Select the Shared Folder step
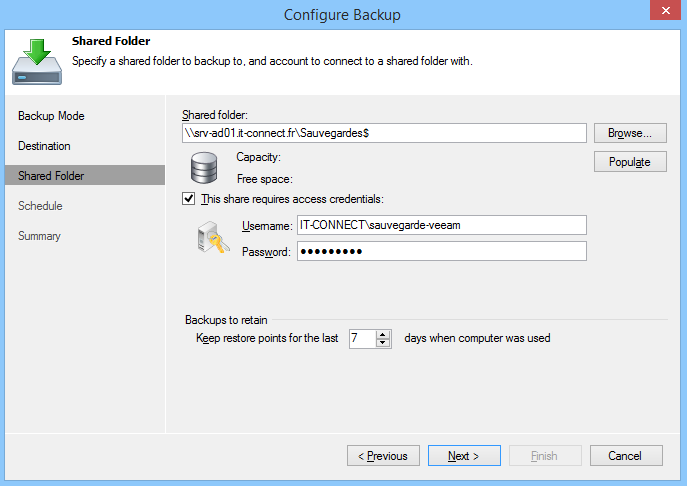Screen dimensions: 687x486 51,176
